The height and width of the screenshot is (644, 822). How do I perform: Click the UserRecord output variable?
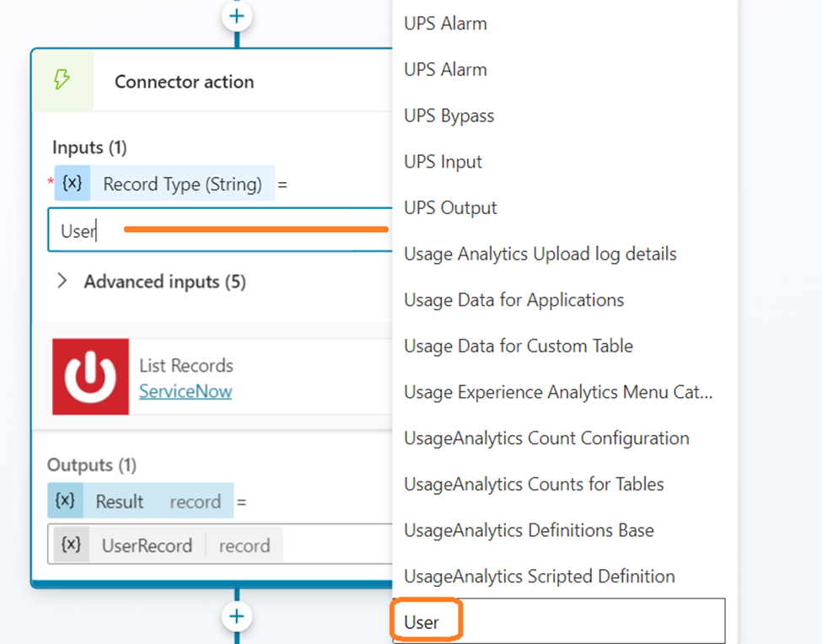(x=147, y=545)
